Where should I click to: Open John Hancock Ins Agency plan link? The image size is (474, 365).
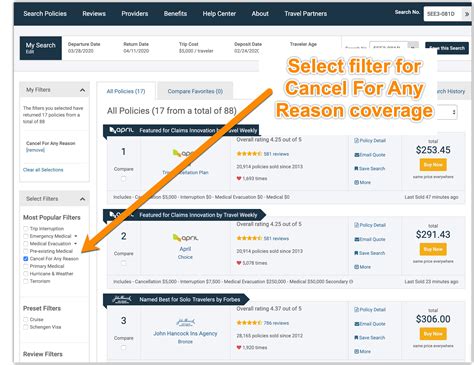click(185, 334)
